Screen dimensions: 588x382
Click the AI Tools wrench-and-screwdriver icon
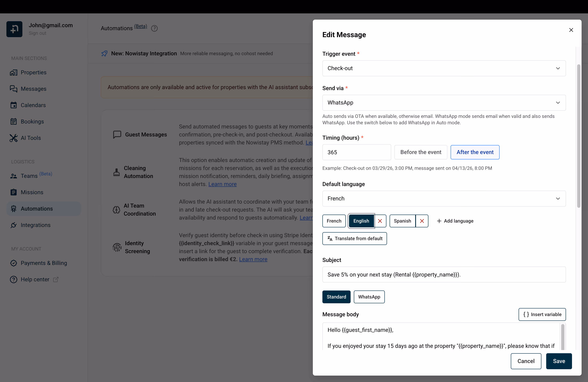[x=14, y=138]
